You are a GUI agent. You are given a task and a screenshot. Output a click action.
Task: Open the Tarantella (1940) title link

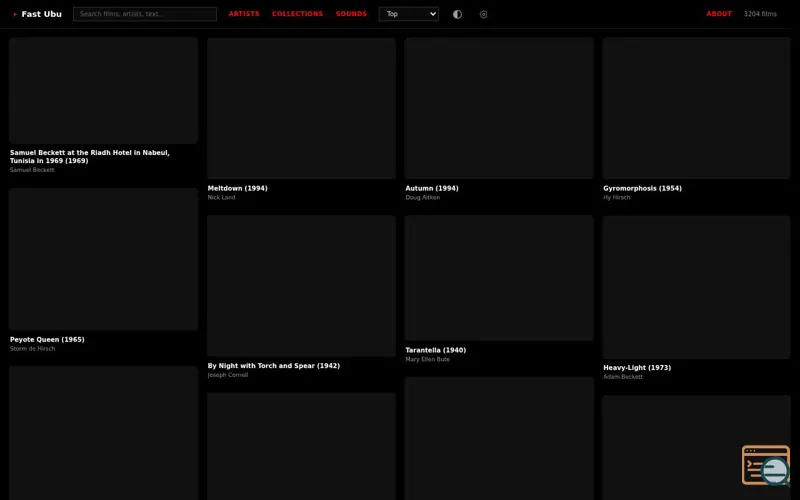pyautogui.click(x=435, y=350)
